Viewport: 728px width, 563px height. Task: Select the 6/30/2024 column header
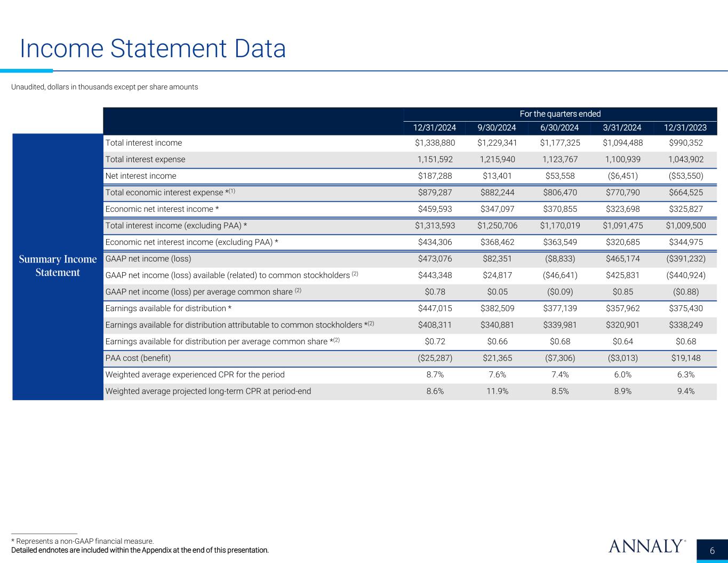pos(559,128)
